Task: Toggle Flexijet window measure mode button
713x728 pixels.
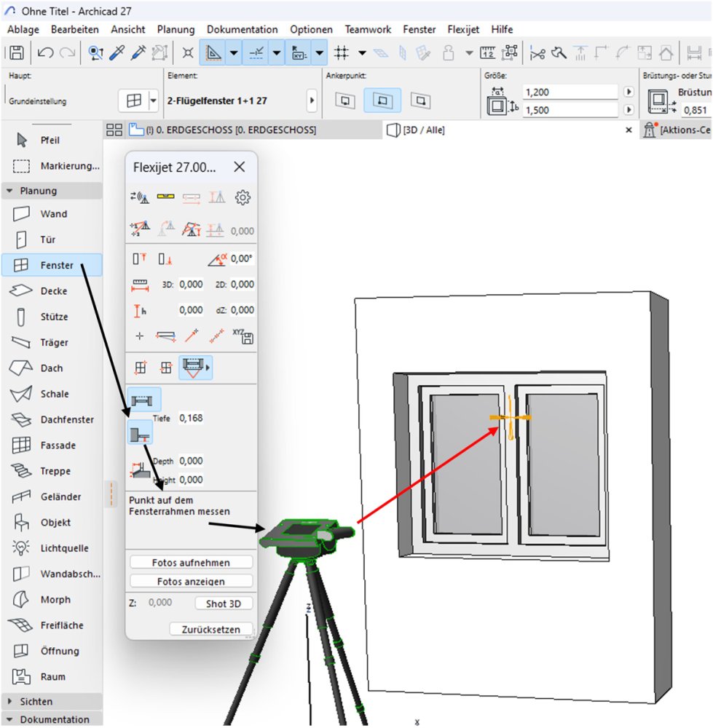Action: 196,368
